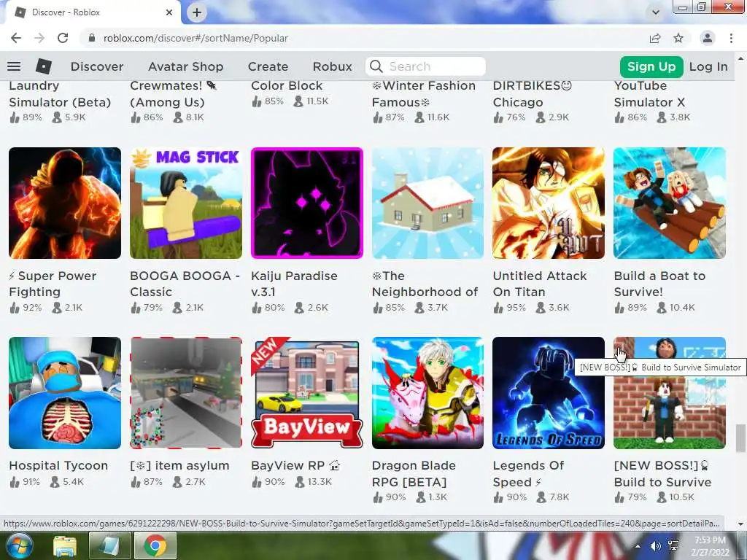The width and height of the screenshot is (747, 560).
Task: Open File Explorer from the taskbar
Action: [x=65, y=546]
